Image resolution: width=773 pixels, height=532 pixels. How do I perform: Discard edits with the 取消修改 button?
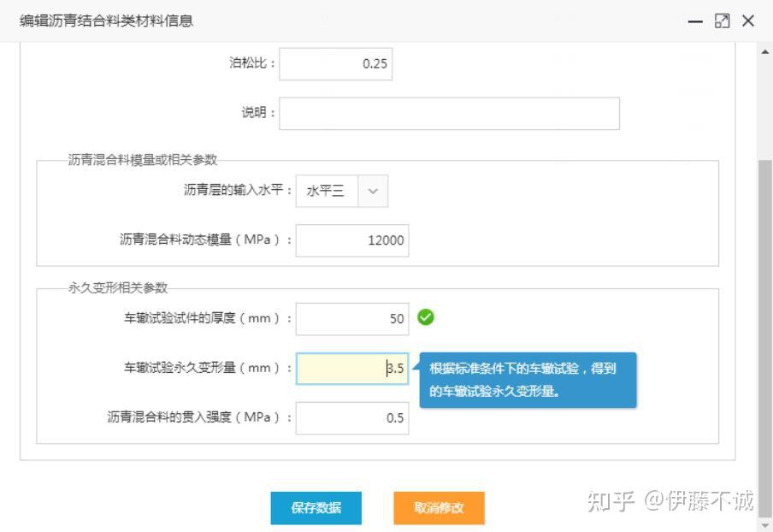439,508
